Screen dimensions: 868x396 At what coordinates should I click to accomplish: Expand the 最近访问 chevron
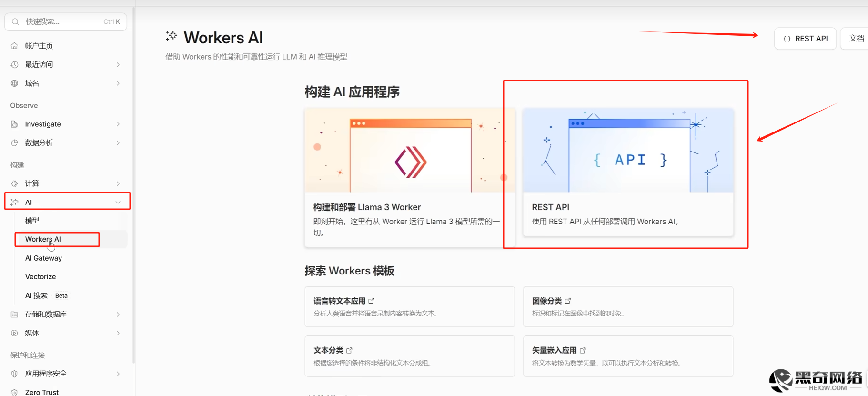tap(118, 64)
